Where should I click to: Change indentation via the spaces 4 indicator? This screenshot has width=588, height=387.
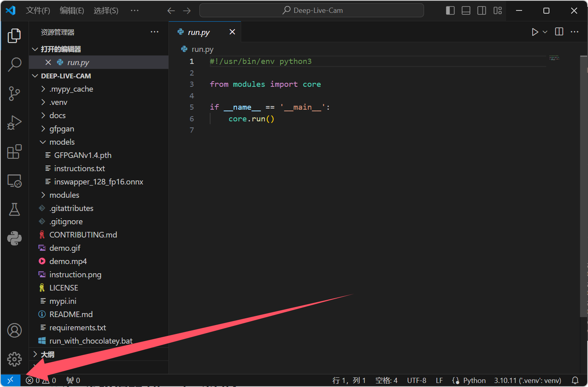386,380
